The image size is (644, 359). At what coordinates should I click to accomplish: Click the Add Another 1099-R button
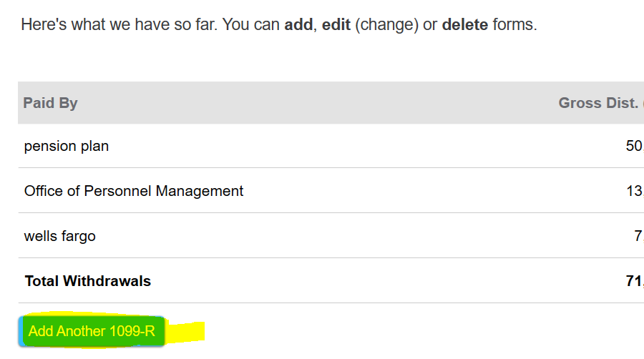92,330
